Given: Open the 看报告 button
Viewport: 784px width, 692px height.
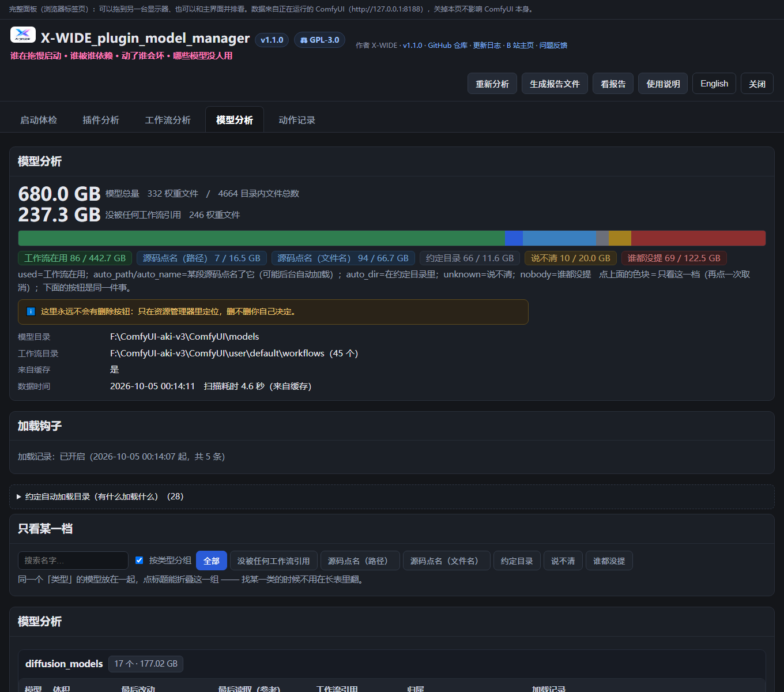Looking at the screenshot, I should 613,84.
